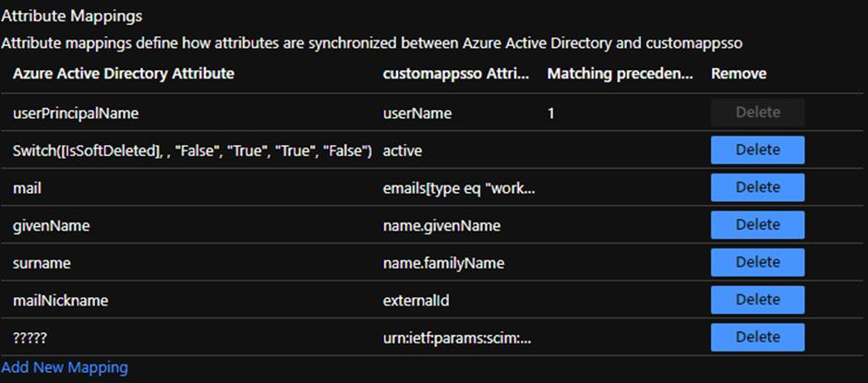Open the Switch([IsSoftDeleted] expression mapping
The image size is (868, 383).
coord(192,150)
